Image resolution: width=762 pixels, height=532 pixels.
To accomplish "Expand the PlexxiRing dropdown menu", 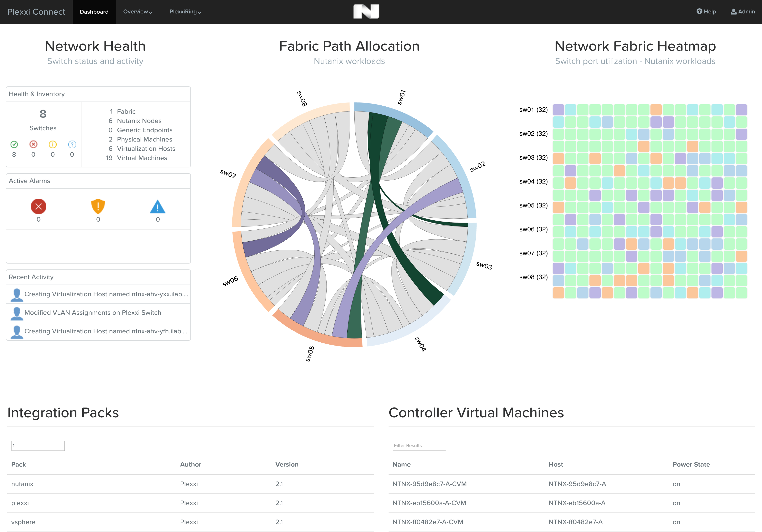I will click(x=185, y=12).
